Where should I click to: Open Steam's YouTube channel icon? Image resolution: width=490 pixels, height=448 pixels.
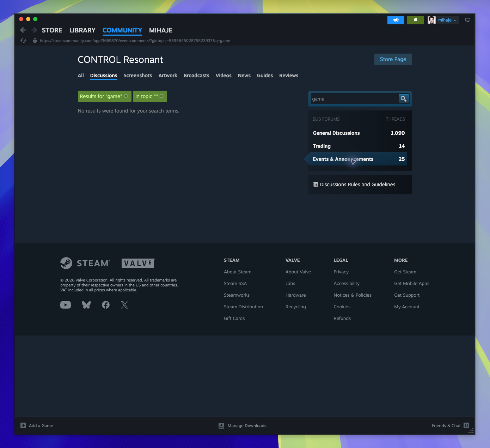point(66,305)
